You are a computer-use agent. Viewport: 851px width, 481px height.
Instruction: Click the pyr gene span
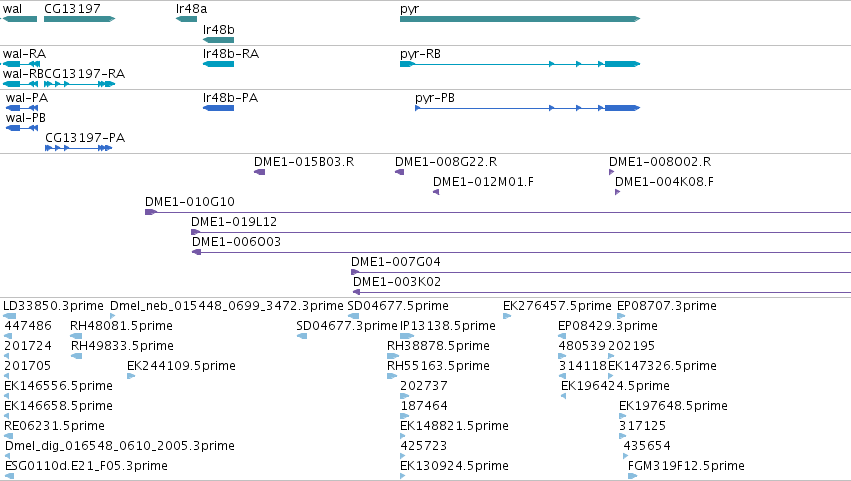click(520, 19)
